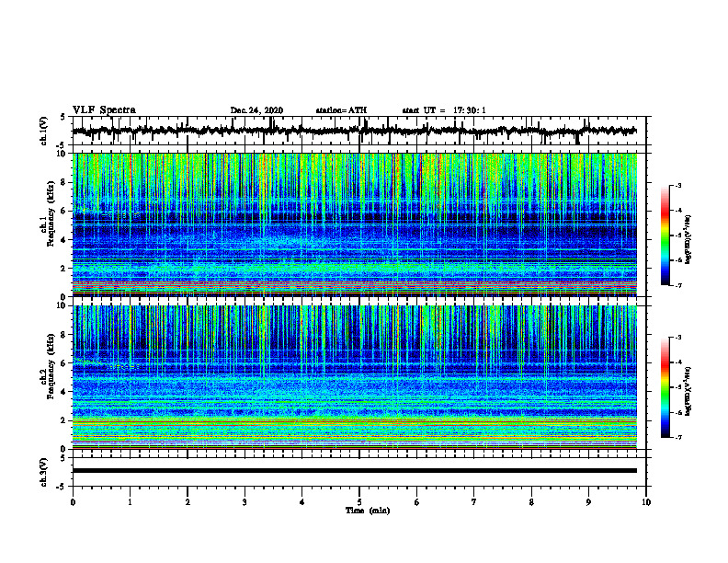The height and width of the screenshot is (563, 728).
Task: Click the ch.1 spectrogram color scale bar
Action: point(665,236)
